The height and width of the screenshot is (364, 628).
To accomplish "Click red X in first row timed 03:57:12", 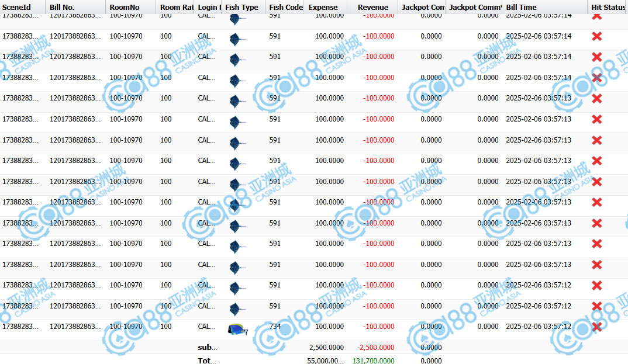I will pos(597,286).
